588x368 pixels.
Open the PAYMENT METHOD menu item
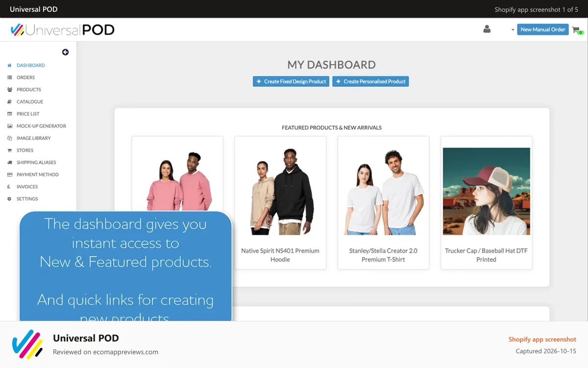(x=38, y=175)
